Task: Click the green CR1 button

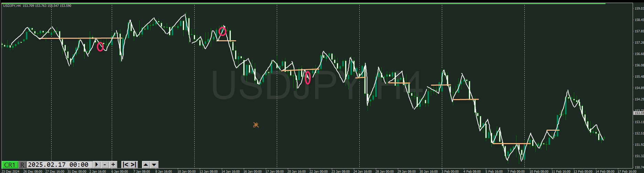Action: [10, 165]
